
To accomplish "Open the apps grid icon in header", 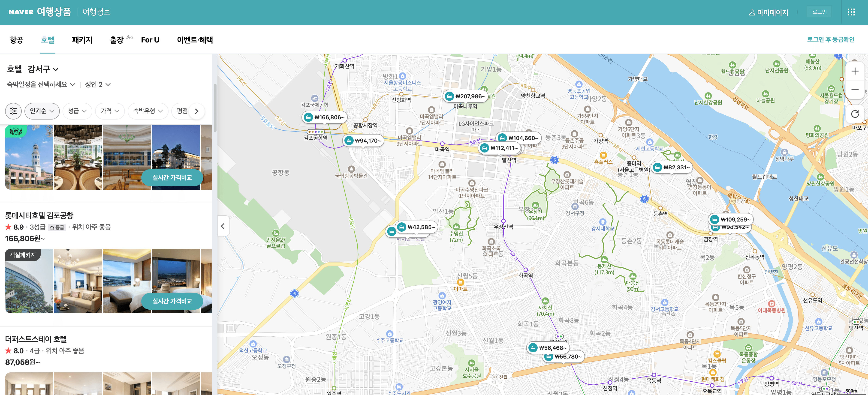I will coord(851,12).
